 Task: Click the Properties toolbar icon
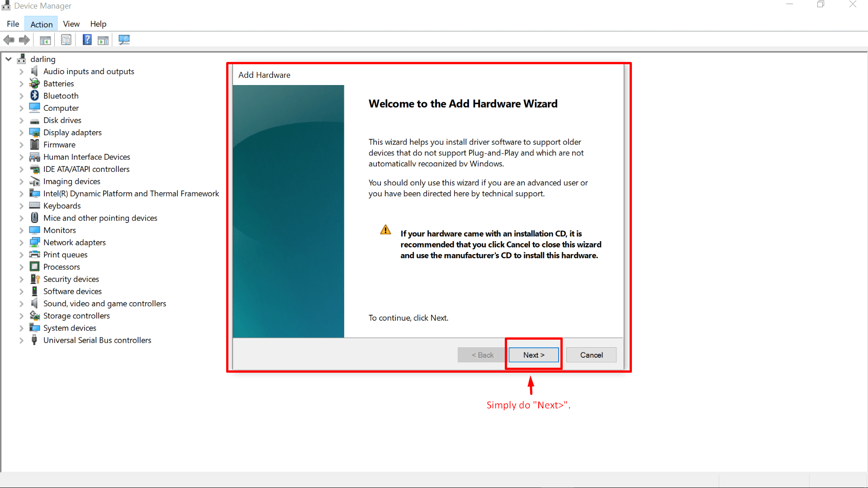(66, 40)
